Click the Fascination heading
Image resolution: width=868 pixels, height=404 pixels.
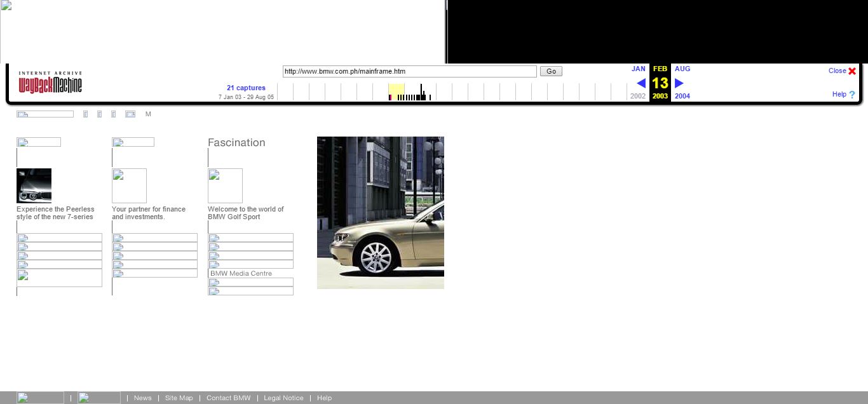click(x=236, y=142)
